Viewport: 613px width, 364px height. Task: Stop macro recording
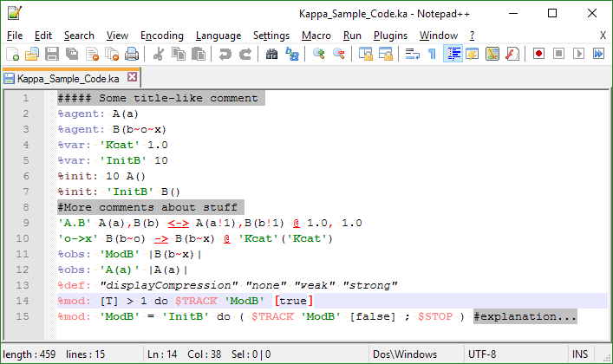point(559,54)
